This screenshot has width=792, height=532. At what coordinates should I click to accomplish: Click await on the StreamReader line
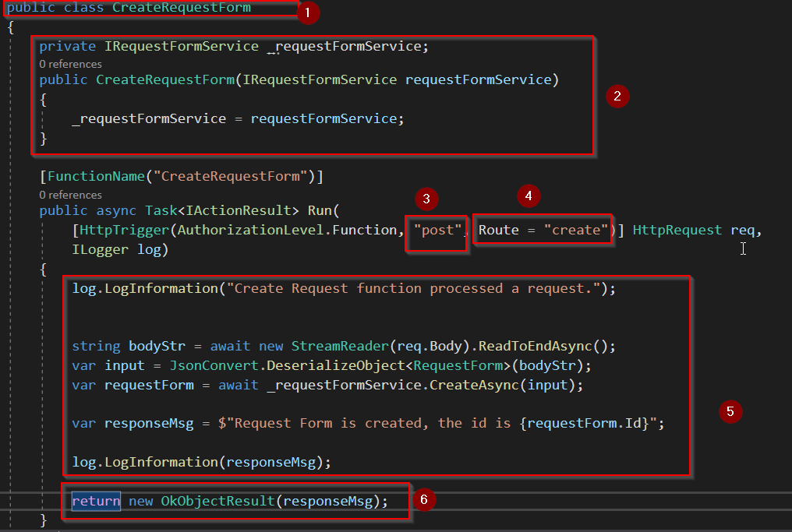230,347
